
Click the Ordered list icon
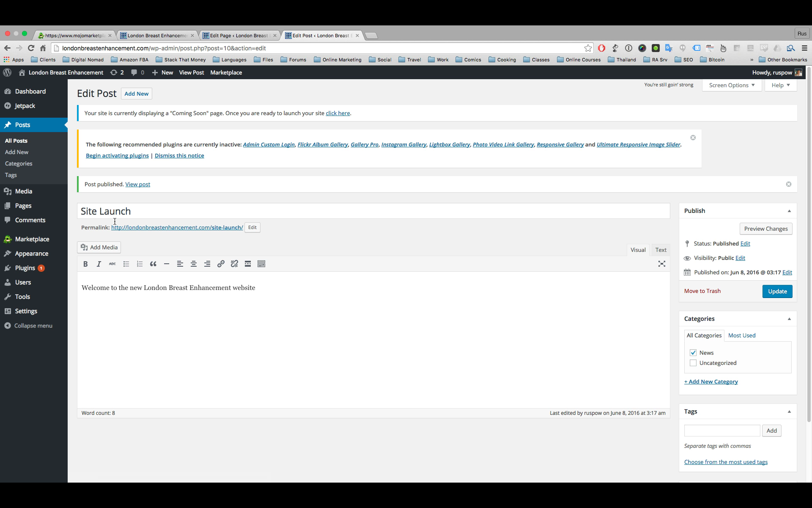point(140,264)
